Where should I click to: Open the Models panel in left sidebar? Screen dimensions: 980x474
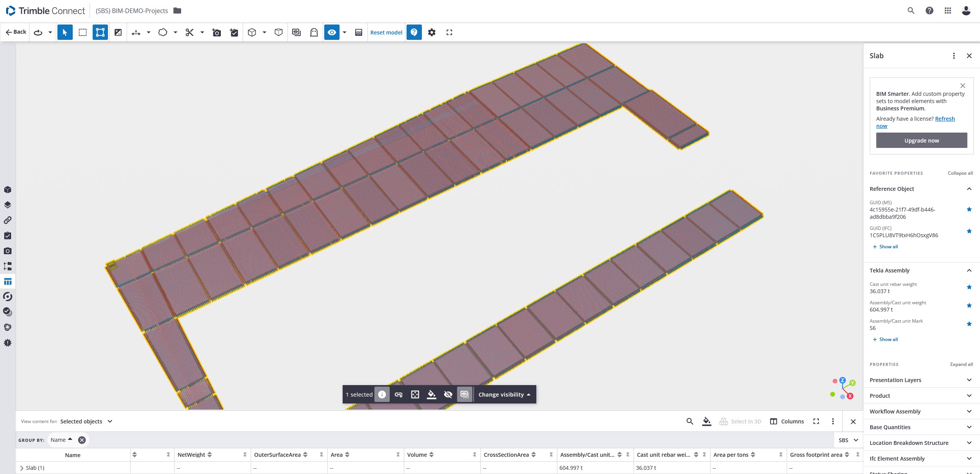click(x=8, y=189)
